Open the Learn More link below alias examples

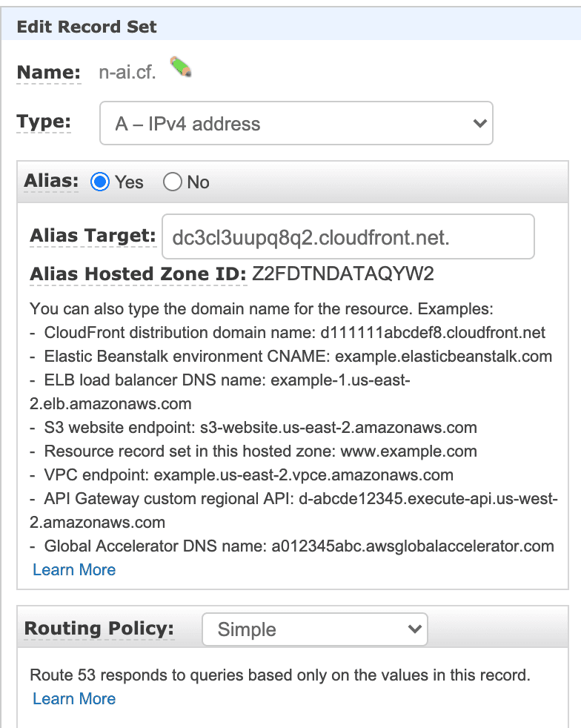click(74, 569)
